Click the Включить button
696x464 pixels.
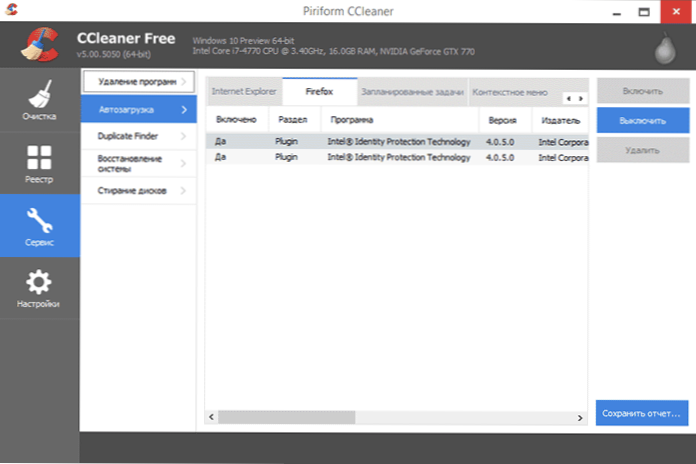(643, 91)
